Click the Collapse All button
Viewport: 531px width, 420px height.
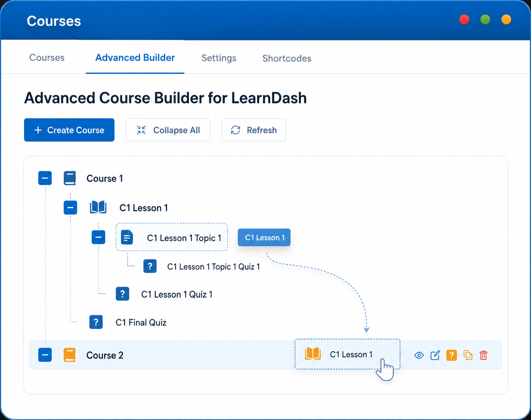(168, 130)
